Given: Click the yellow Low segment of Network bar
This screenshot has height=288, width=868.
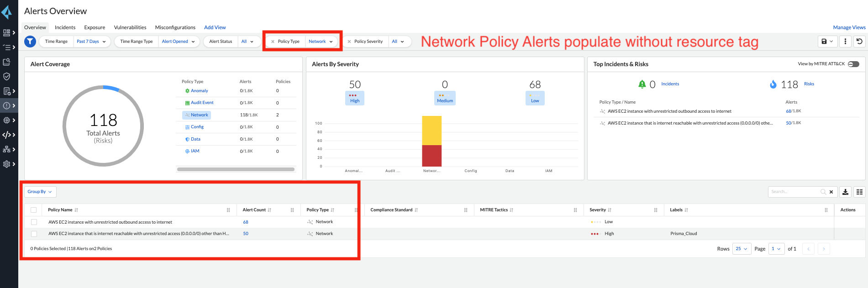Looking at the screenshot, I should [x=431, y=131].
